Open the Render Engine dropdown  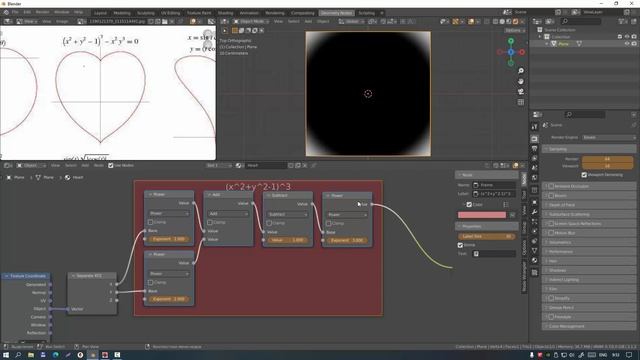tap(608, 138)
